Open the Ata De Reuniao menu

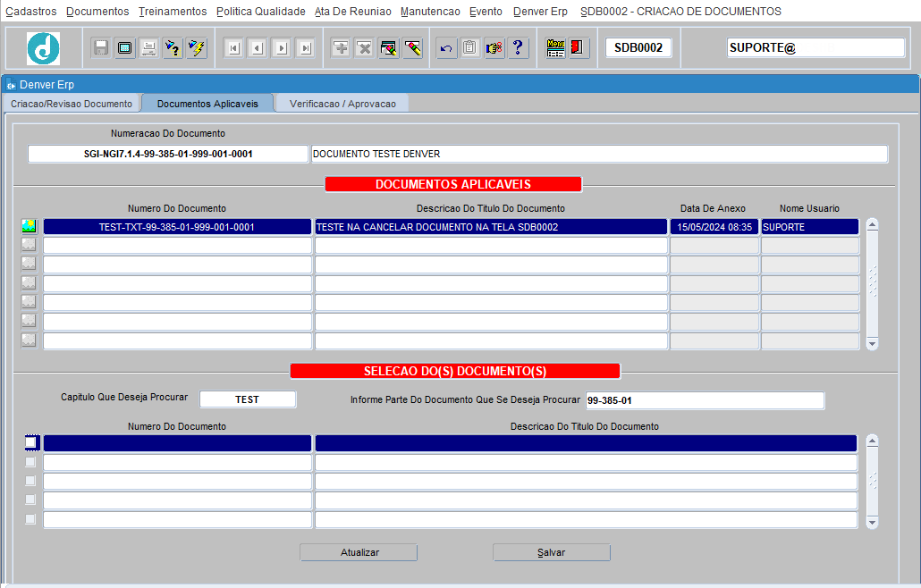point(353,11)
